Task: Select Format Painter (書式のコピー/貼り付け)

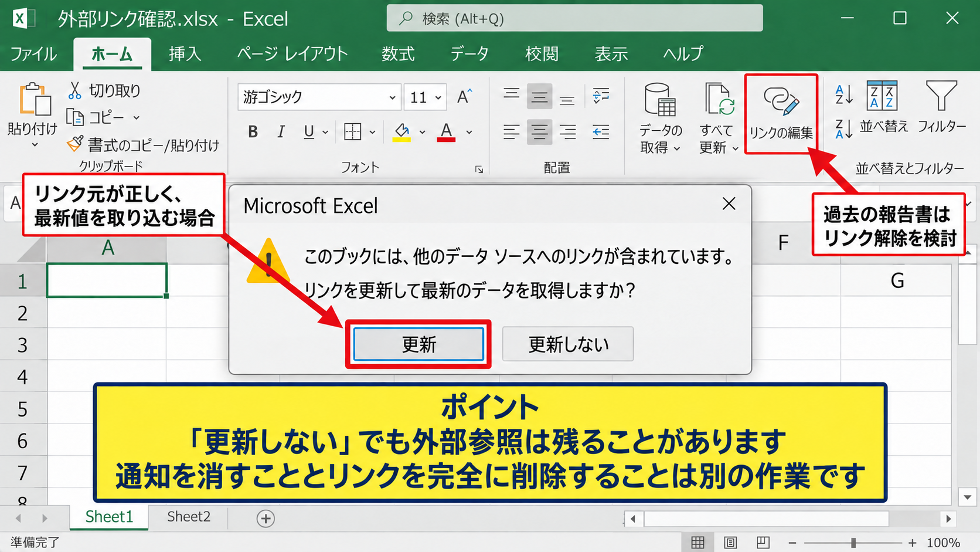Action: pyautogui.click(x=143, y=144)
